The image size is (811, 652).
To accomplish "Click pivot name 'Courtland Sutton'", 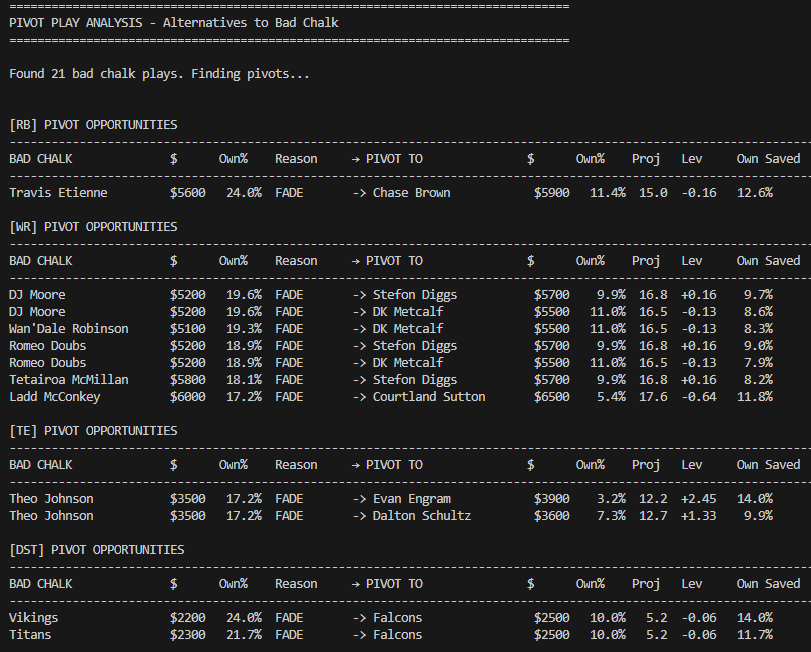I will [429, 397].
